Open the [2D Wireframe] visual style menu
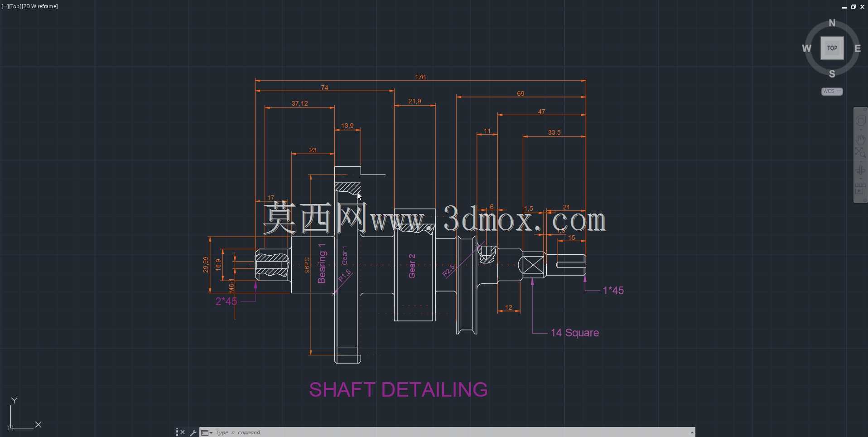Image resolution: width=868 pixels, height=437 pixels. 40,6
